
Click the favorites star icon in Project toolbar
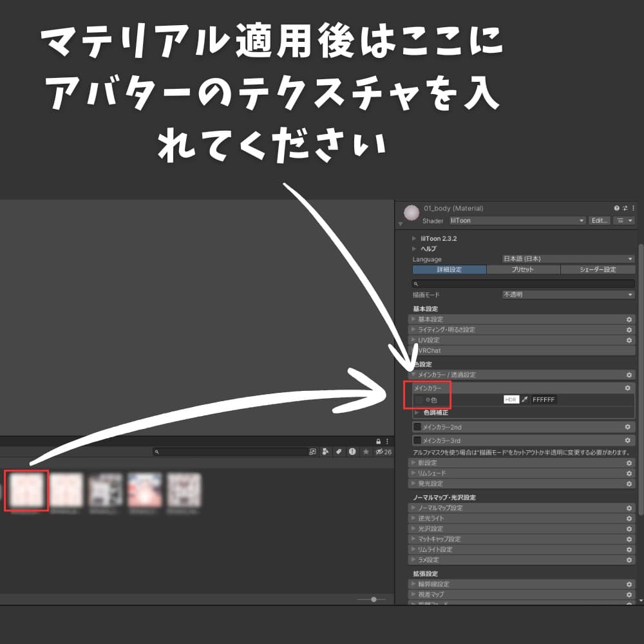pyautogui.click(x=365, y=453)
